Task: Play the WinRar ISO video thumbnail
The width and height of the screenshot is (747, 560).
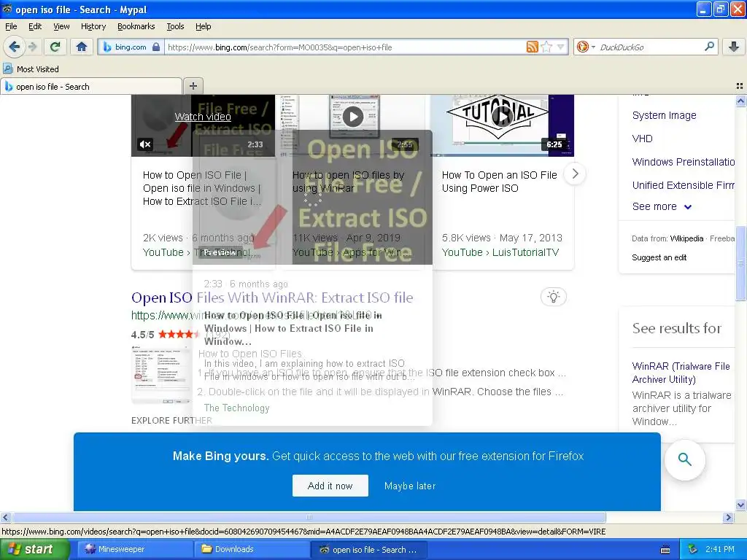Action: (353, 117)
